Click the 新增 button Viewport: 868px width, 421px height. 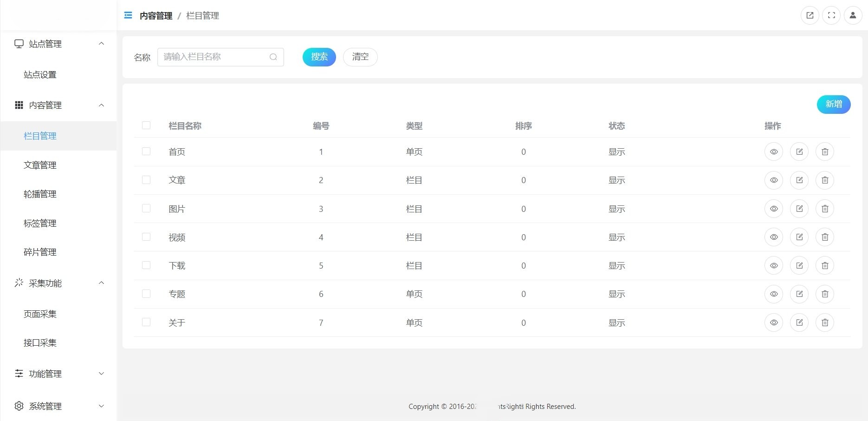pyautogui.click(x=834, y=105)
